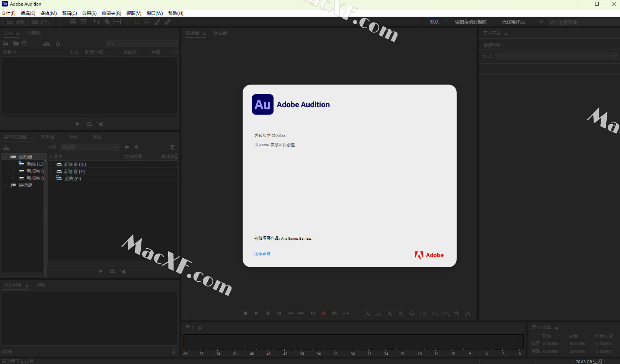The height and width of the screenshot is (364, 620).
Task: Click the trash icon in Files panel
Action: 58,44
